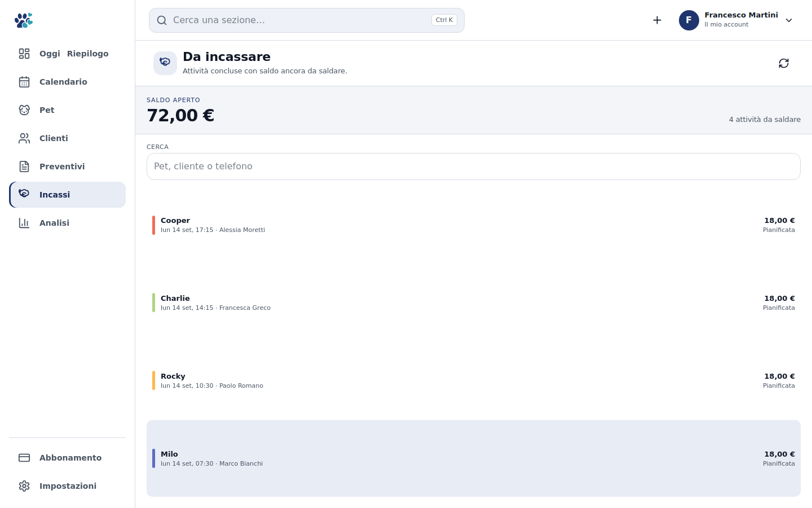Click the 72,00 € saldo aperto amount
812x508 pixels.
(180, 115)
